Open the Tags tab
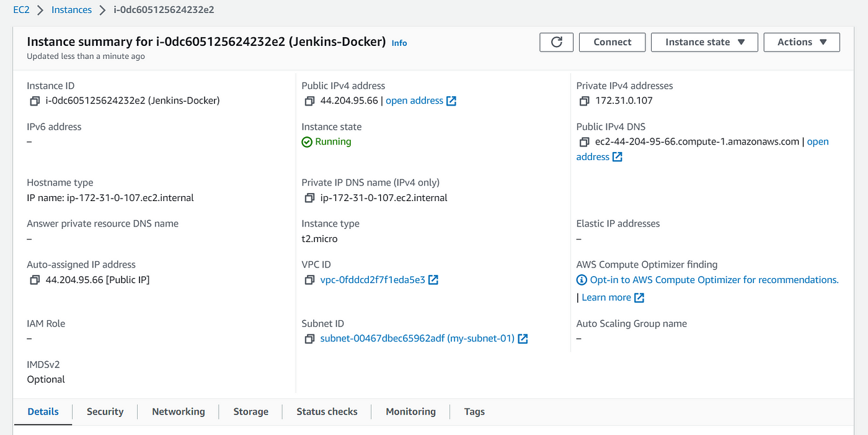The height and width of the screenshot is (435, 868). (474, 411)
